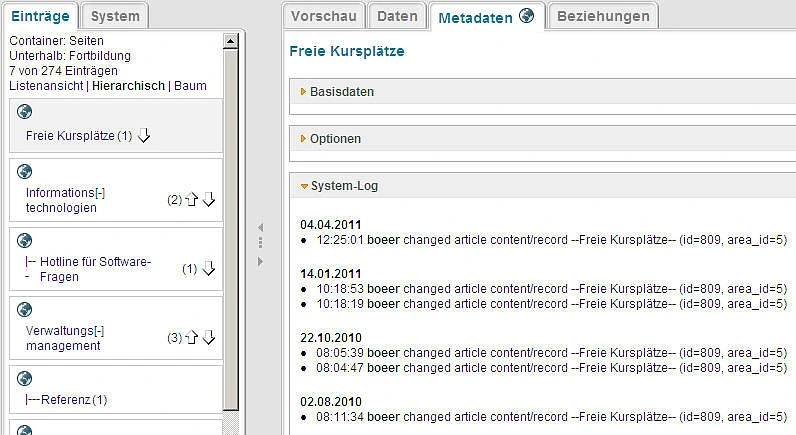Switch to Baum view
Image resolution: width=796 pixels, height=435 pixels.
(190, 86)
